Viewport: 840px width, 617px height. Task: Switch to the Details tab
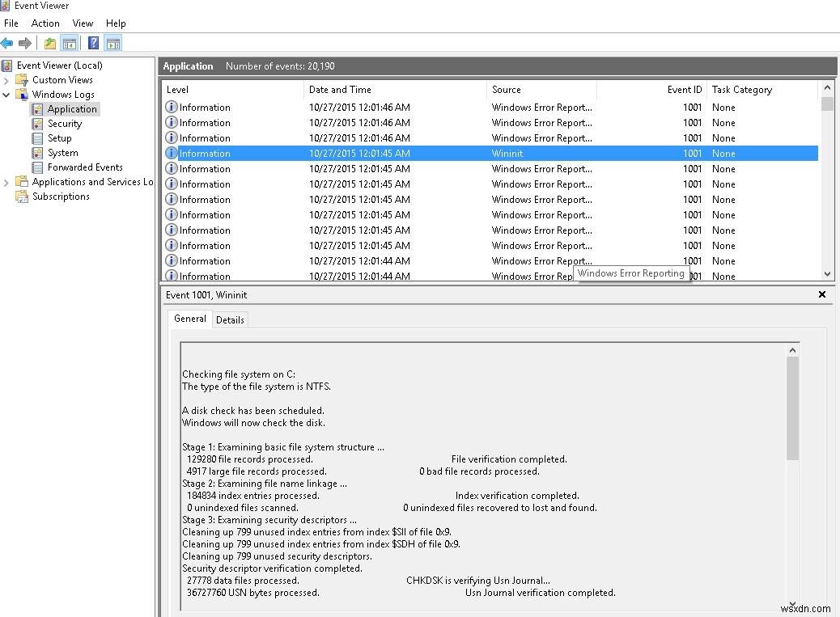[230, 319]
